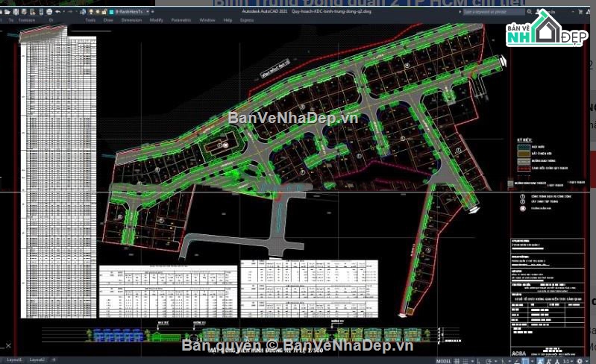Open the Draw menu

coord(108,20)
